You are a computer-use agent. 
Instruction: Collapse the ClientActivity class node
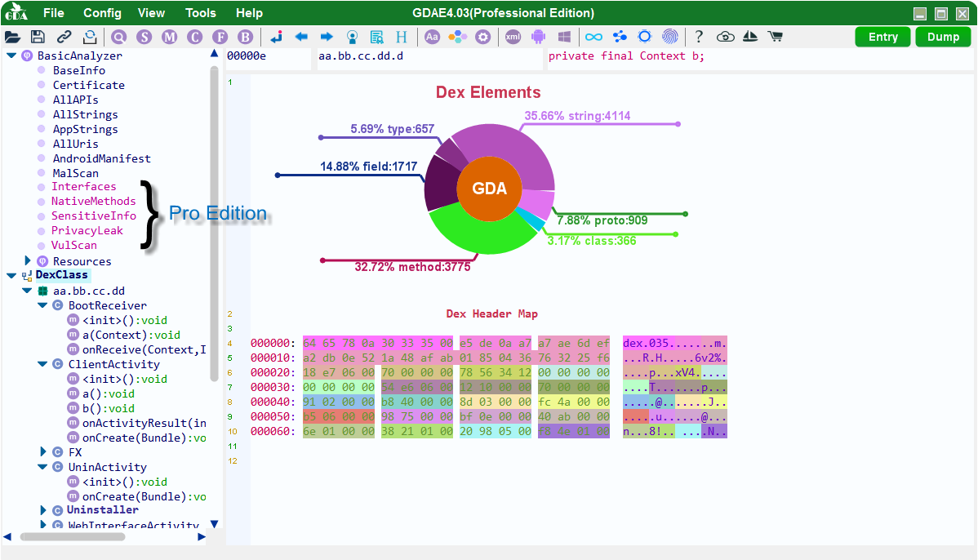pos(42,363)
